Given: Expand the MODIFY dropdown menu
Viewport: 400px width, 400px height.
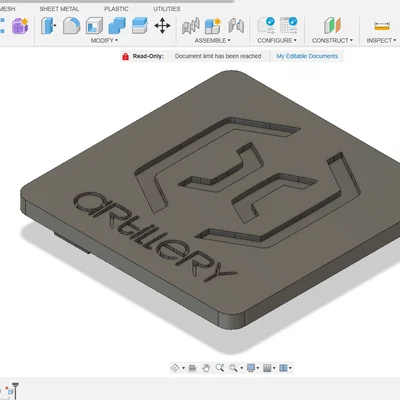Looking at the screenshot, I should point(104,40).
